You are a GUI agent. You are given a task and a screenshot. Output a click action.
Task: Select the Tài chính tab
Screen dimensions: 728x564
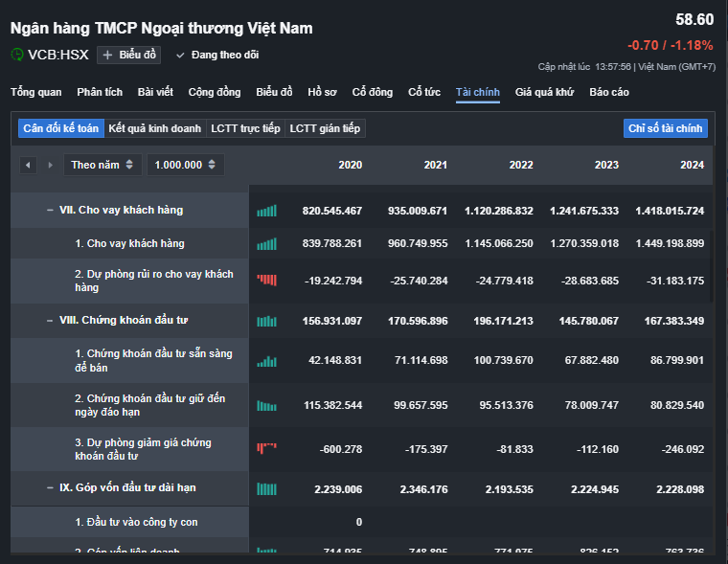tap(478, 92)
